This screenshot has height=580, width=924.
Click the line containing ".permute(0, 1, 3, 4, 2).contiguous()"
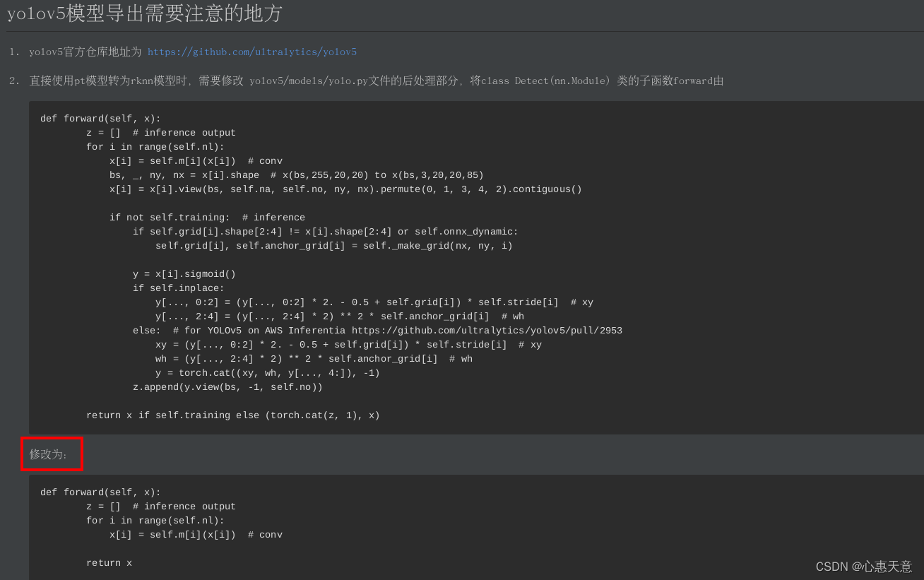coord(345,189)
